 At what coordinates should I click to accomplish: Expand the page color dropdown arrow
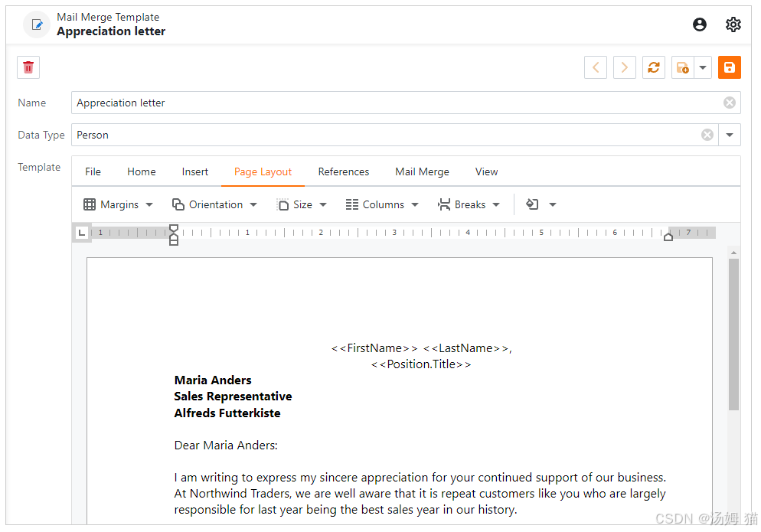pyautogui.click(x=552, y=204)
